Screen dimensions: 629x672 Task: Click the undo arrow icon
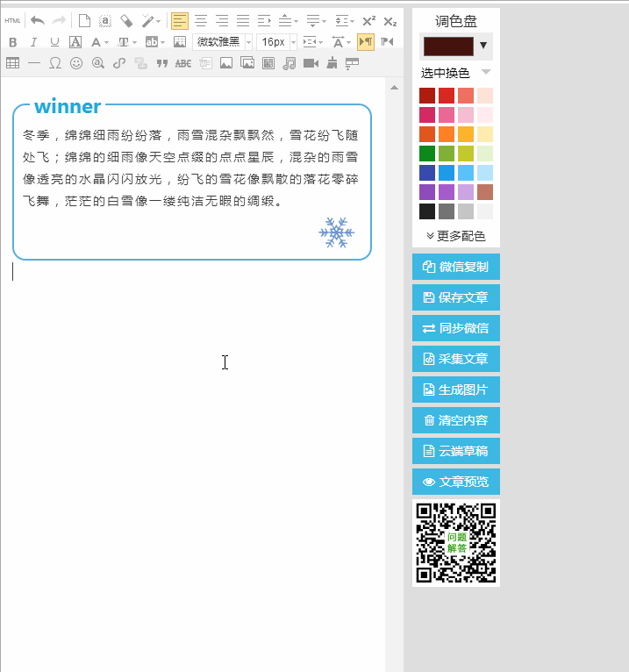(x=38, y=20)
